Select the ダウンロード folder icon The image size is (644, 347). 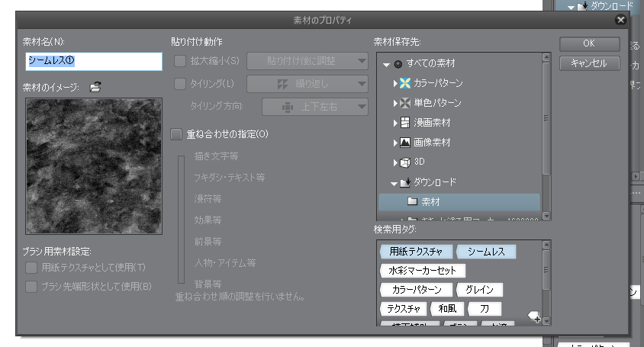404,182
